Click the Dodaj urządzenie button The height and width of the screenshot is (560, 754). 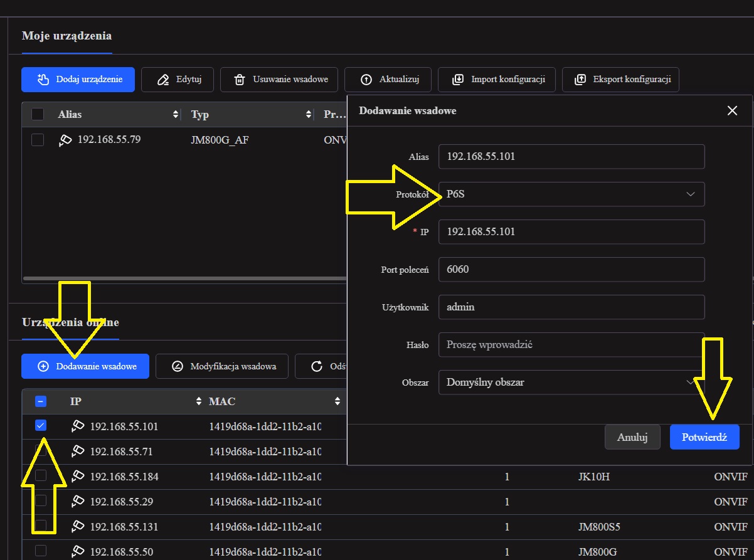pos(78,80)
